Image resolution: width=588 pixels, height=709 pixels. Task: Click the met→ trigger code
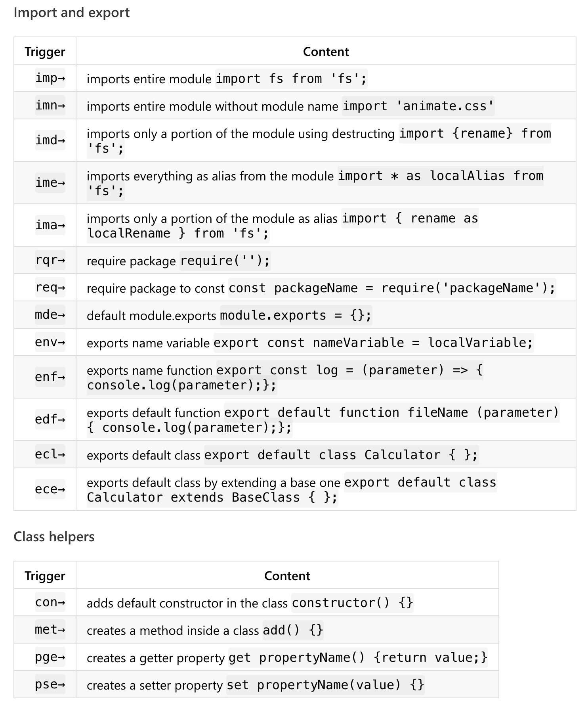50,630
